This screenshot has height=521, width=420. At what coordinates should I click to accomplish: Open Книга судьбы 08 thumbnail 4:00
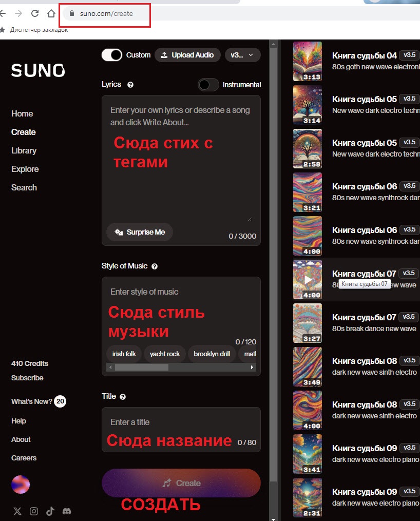(x=308, y=410)
